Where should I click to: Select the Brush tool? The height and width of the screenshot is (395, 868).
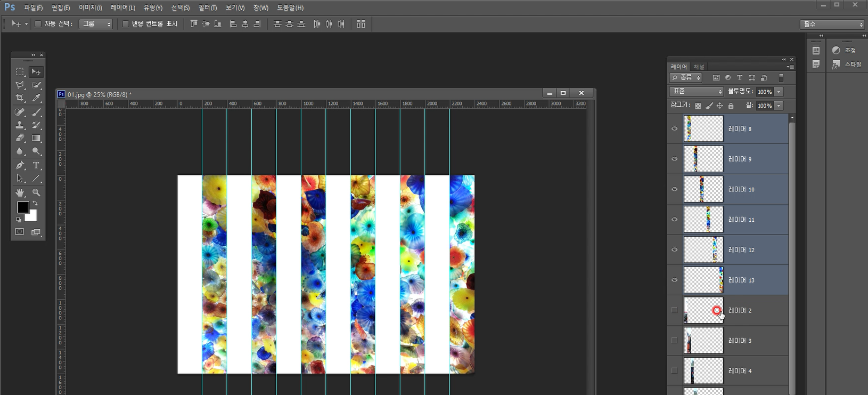(36, 112)
